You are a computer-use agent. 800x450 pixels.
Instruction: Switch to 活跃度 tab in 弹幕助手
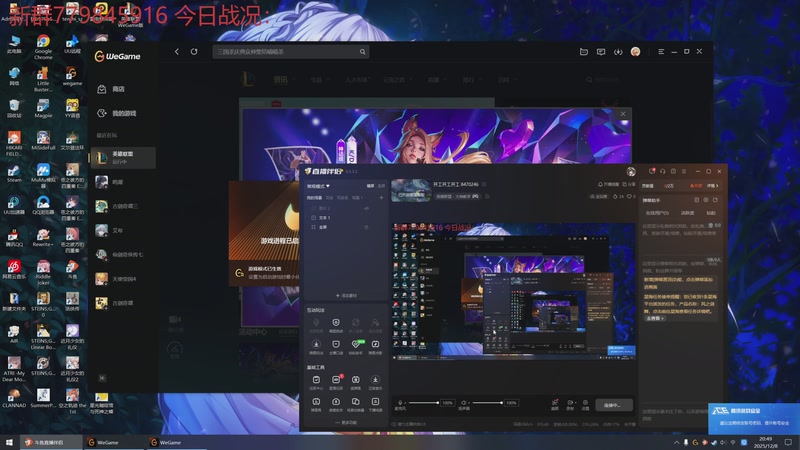687,213
